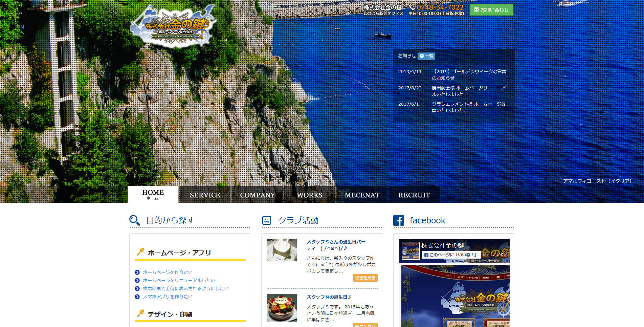This screenshot has width=644, height=327.
Task: Click the このページに「いいね！」 Facebook like button
Action: pyautogui.click(x=451, y=255)
